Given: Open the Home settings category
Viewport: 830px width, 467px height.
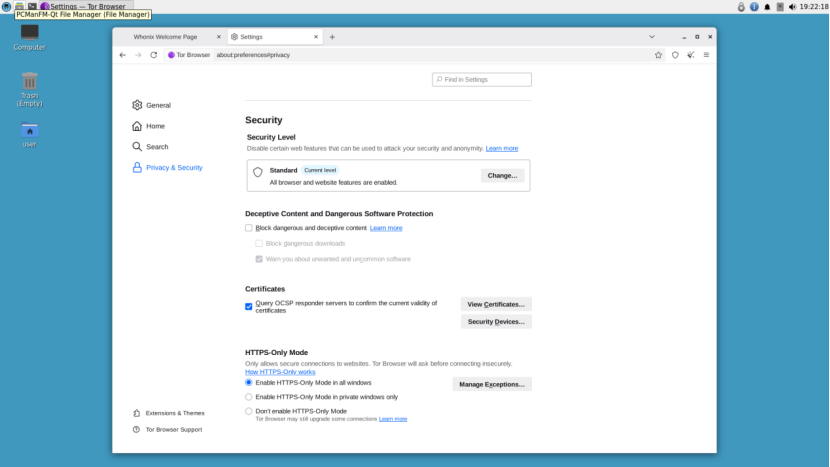Looking at the screenshot, I should pyautogui.click(x=149, y=126).
